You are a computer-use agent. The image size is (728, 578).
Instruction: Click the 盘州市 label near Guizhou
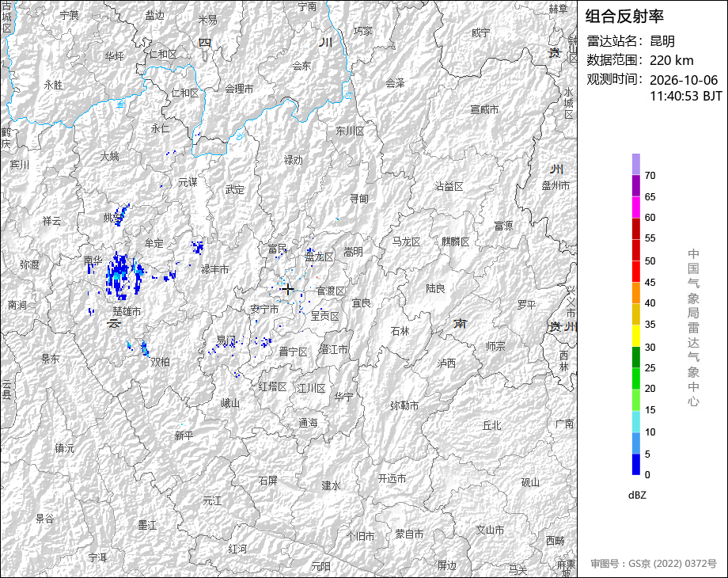point(555,185)
